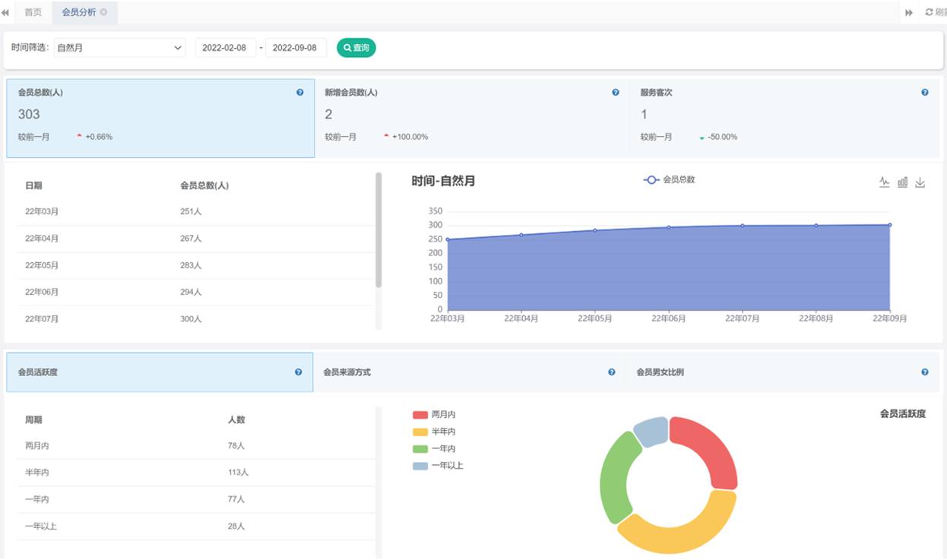Image resolution: width=947 pixels, height=560 pixels.
Task: Open the 会员男女比例 section tab
Action: (784, 372)
